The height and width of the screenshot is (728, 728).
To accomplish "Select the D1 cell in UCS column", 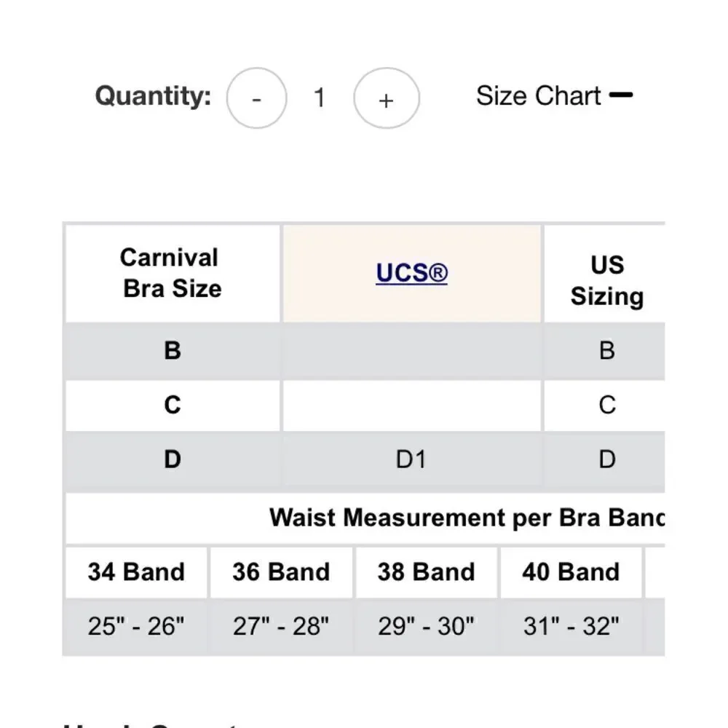I will click(411, 459).
